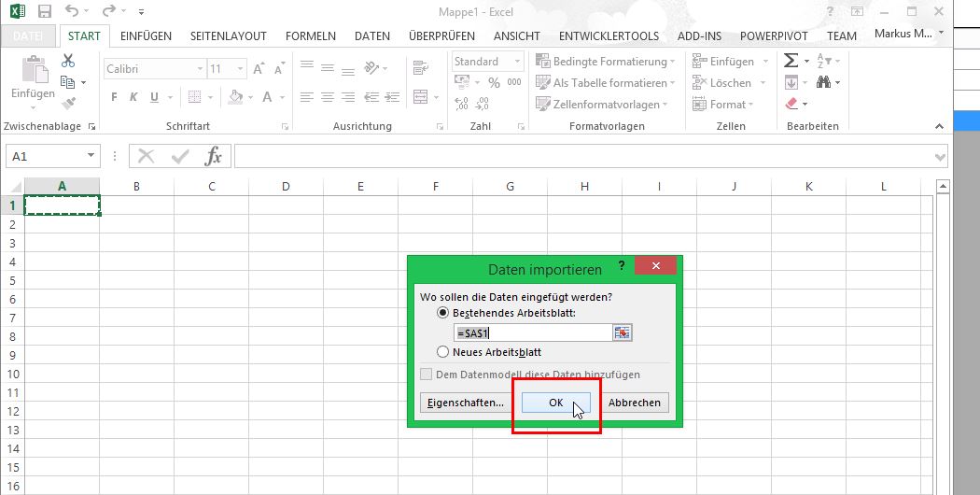This screenshot has width=980, height=495.
Task: Click the binoculars Find icon
Action: point(823,82)
